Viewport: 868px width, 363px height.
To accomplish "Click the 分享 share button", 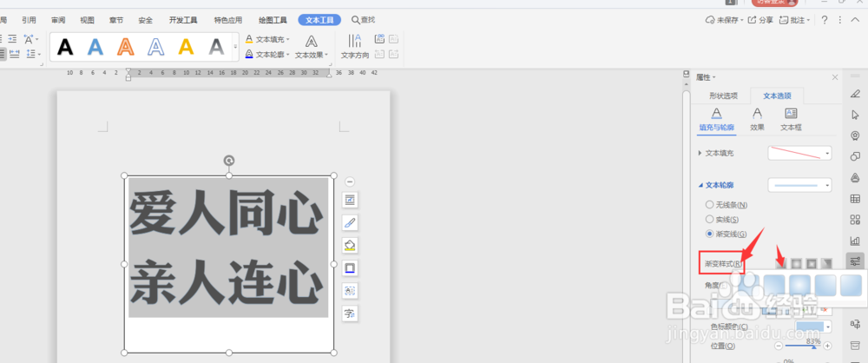I will (760, 20).
